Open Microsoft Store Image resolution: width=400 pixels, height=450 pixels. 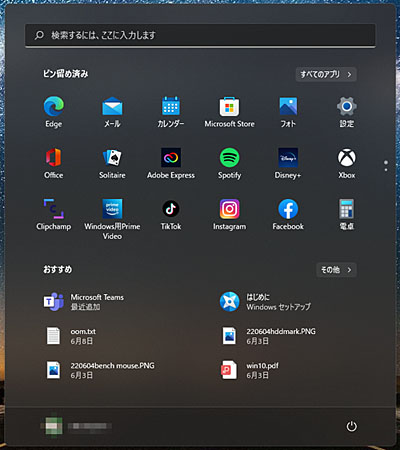coord(229,112)
